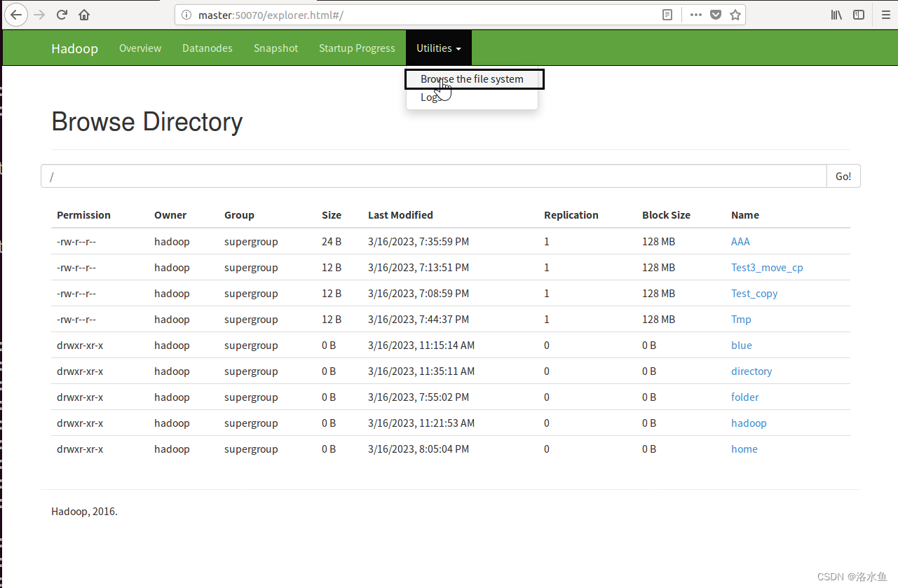Click the 3/16/2023, 11:35:11 AM timestamp
This screenshot has height=588, width=898.
tap(421, 371)
